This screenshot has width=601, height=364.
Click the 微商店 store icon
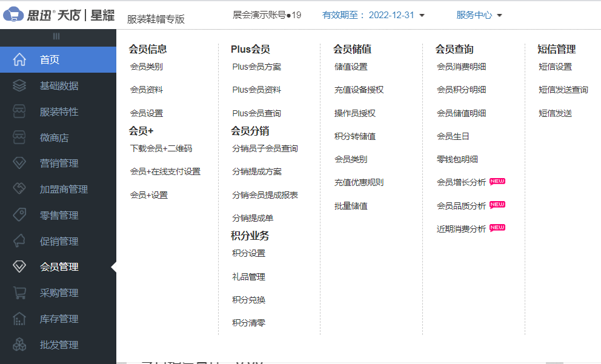pos(18,137)
